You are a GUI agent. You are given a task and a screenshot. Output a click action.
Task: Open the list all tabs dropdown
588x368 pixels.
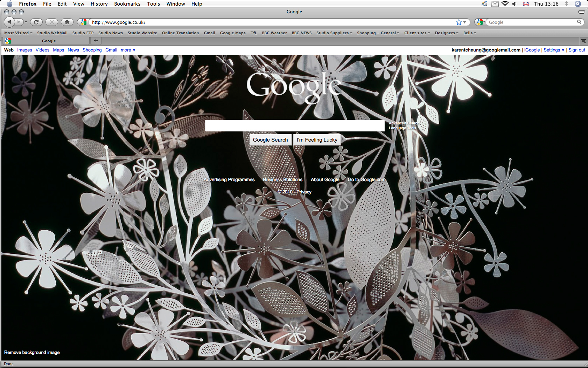coord(583,41)
